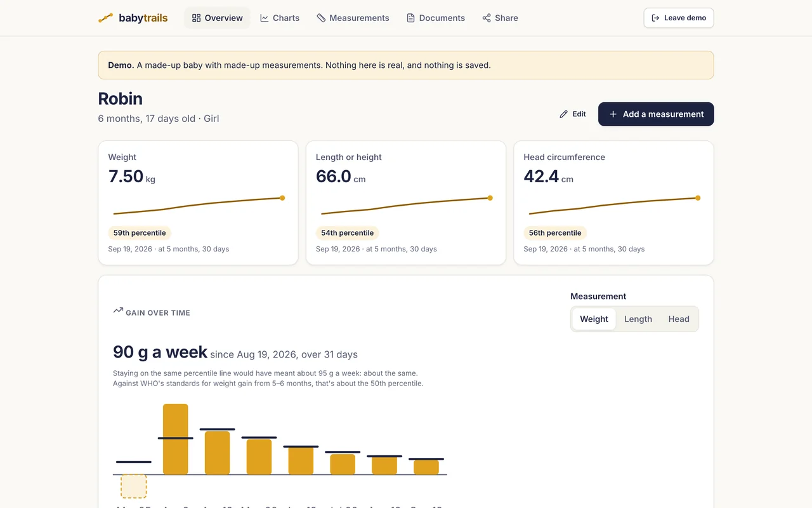
Task: Click the Overview grid icon
Action: (x=196, y=18)
